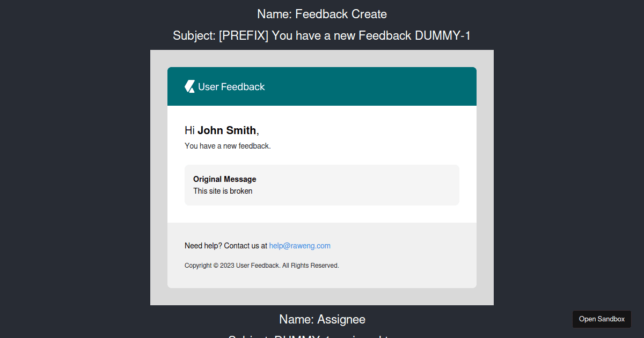Click the Open Sandbox button
Screen dimensions: 644x338
coord(602,319)
